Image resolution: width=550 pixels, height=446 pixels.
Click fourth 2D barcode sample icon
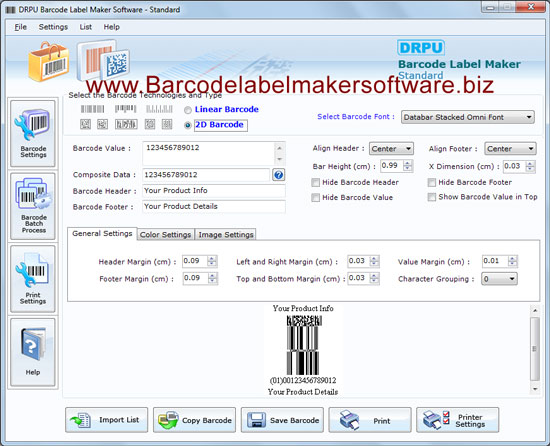[x=150, y=124]
